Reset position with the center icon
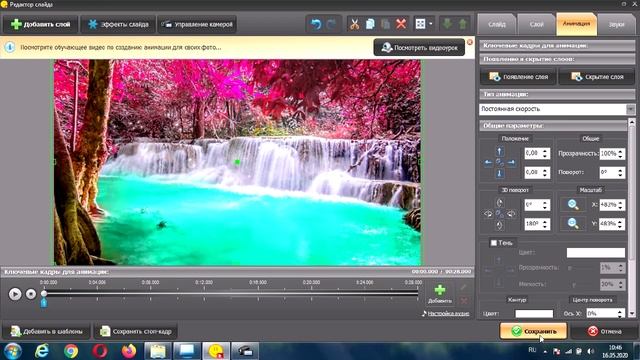This screenshot has height=360, width=640. [x=500, y=162]
